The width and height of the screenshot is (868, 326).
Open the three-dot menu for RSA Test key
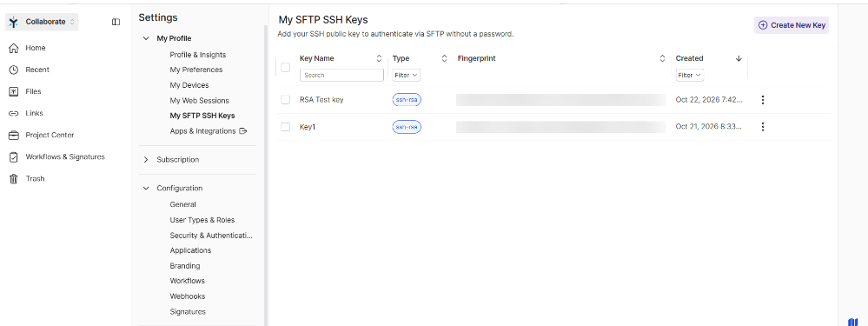(763, 100)
